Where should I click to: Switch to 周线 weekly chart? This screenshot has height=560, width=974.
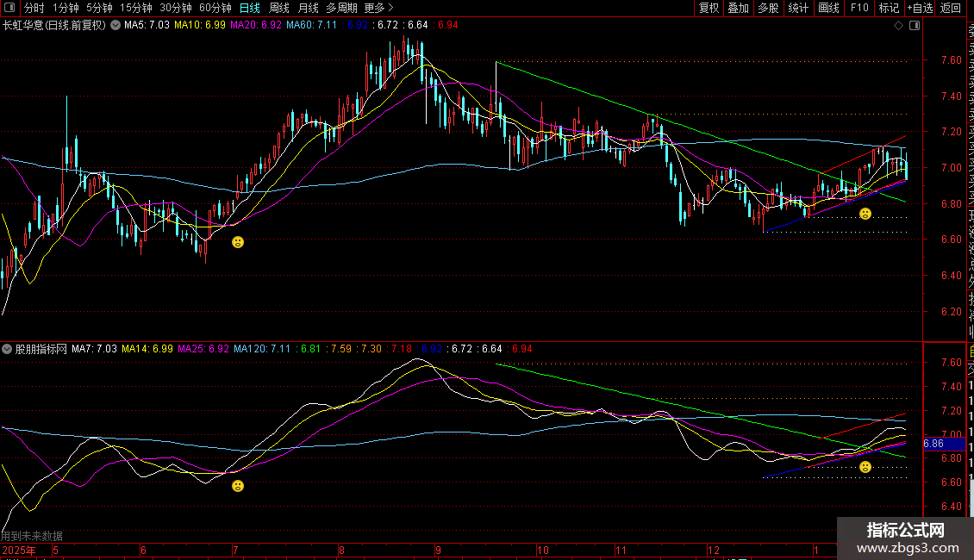point(279,8)
